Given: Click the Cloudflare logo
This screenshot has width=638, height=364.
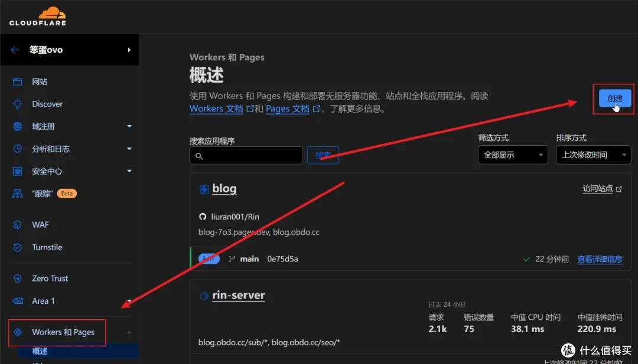Looking at the screenshot, I should (x=37, y=17).
